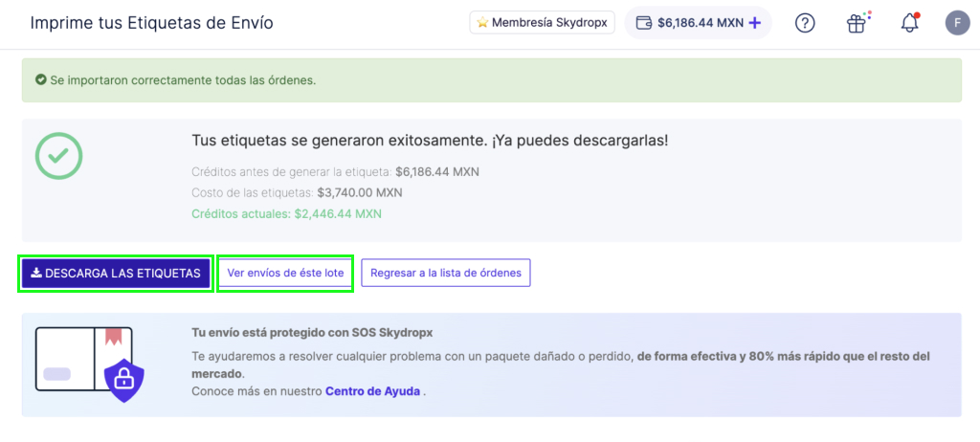
Task: Click the wallet icon beside the balance
Action: 643,23
